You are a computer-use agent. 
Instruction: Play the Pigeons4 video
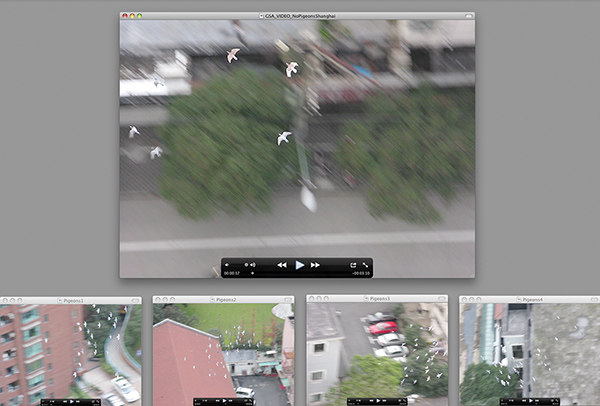coord(531,401)
